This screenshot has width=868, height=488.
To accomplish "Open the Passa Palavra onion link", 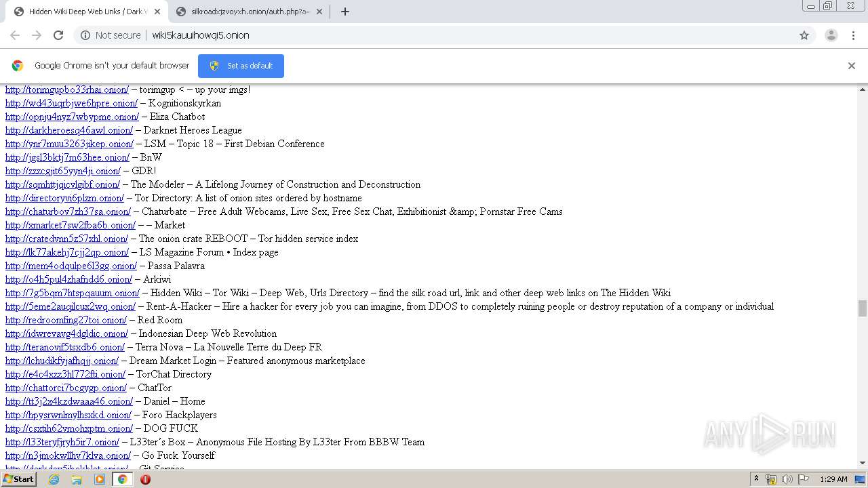I will [x=71, y=266].
